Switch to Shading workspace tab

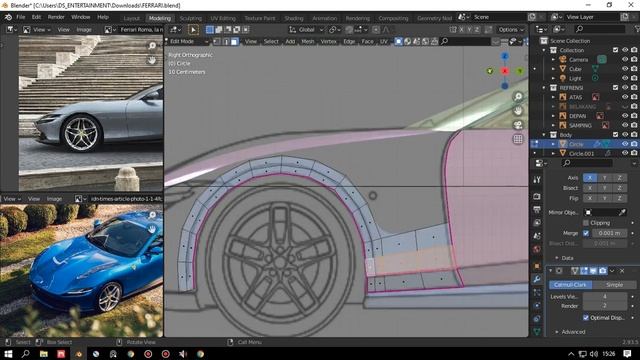[294, 18]
